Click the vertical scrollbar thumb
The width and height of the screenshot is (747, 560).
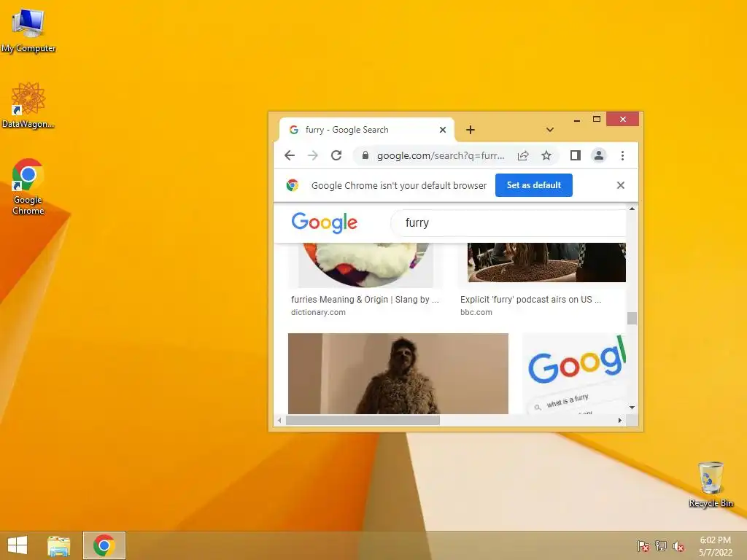click(632, 318)
